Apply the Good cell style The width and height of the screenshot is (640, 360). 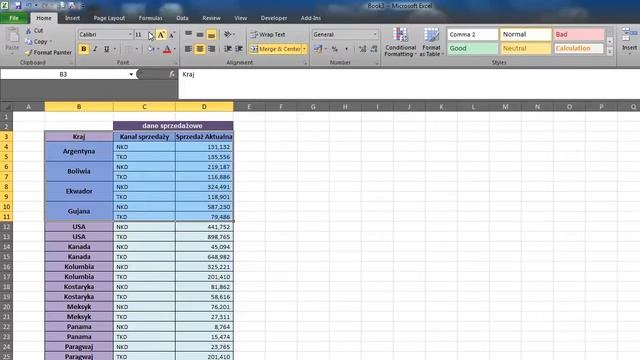coord(473,48)
